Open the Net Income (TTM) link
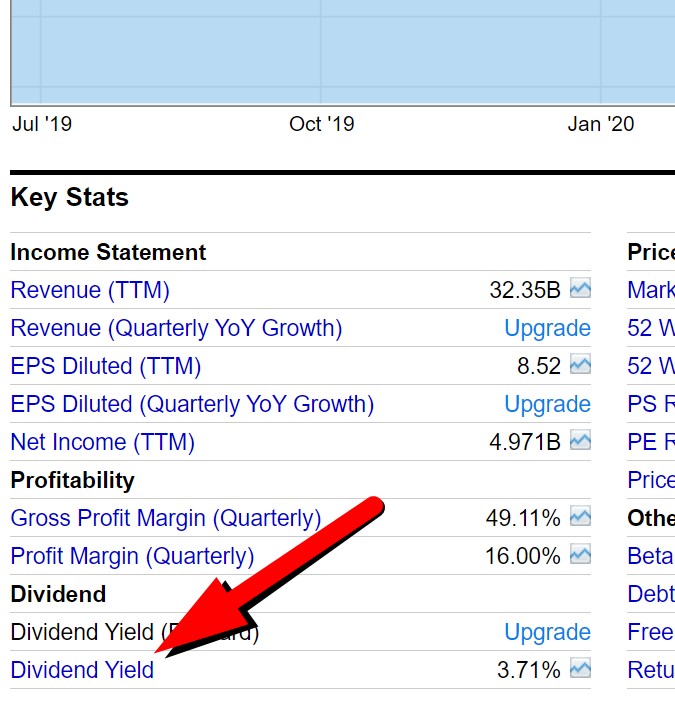675x706 pixels. click(103, 443)
